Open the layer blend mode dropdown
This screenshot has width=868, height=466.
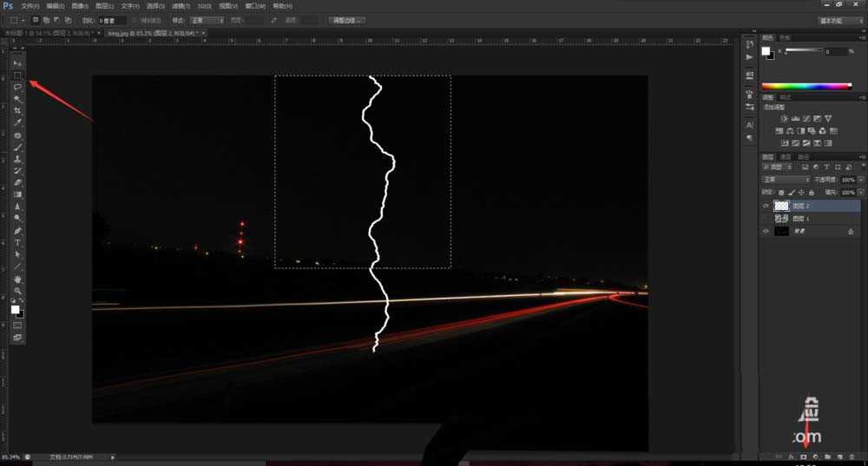tap(786, 180)
